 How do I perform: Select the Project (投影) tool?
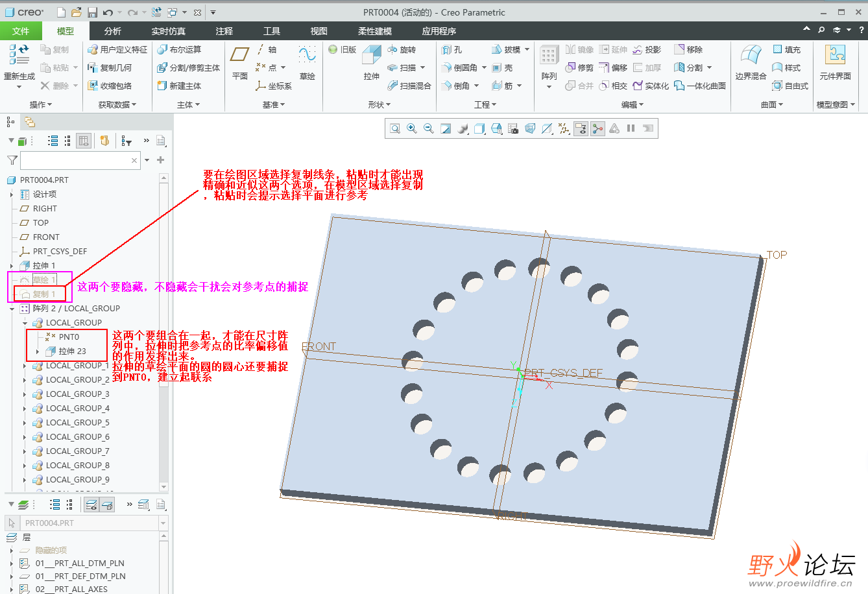647,49
